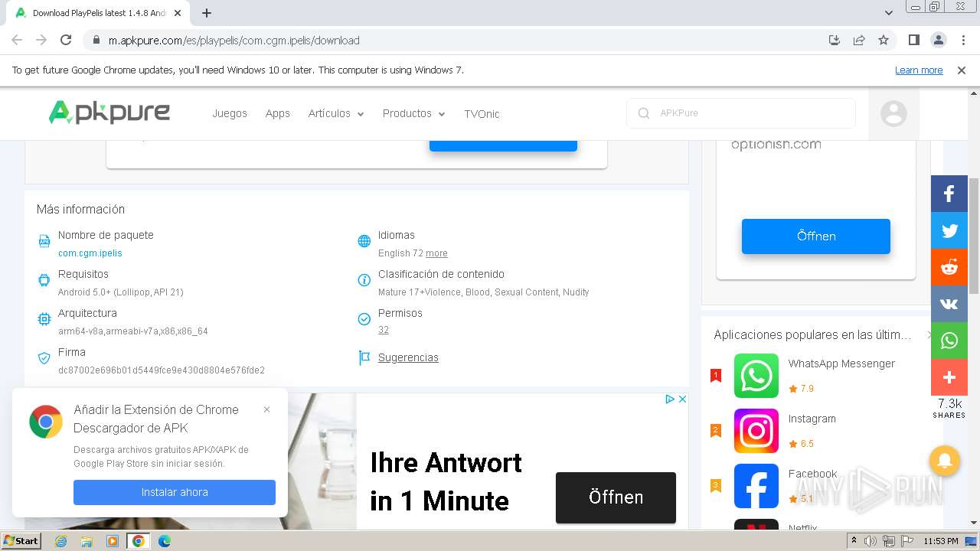Click the address bar URL
Image resolution: width=980 pixels, height=551 pixels.
(234, 41)
